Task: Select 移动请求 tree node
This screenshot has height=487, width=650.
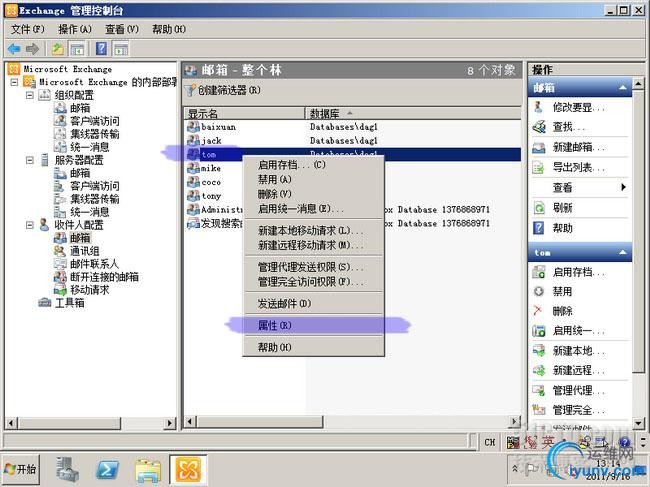Action: [x=89, y=290]
